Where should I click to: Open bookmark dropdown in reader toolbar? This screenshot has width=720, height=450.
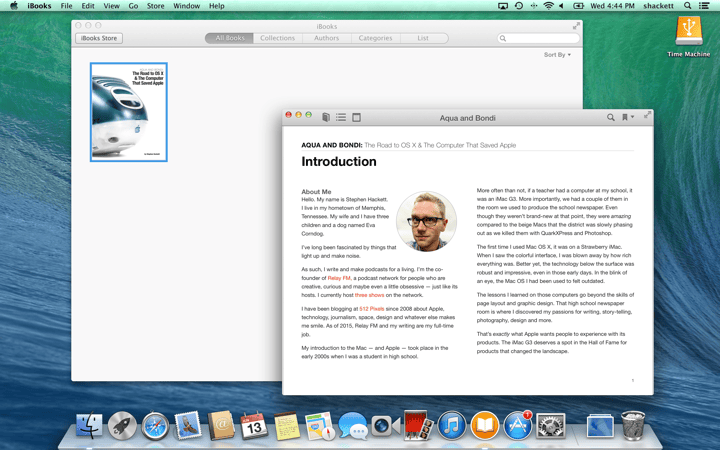click(x=628, y=117)
